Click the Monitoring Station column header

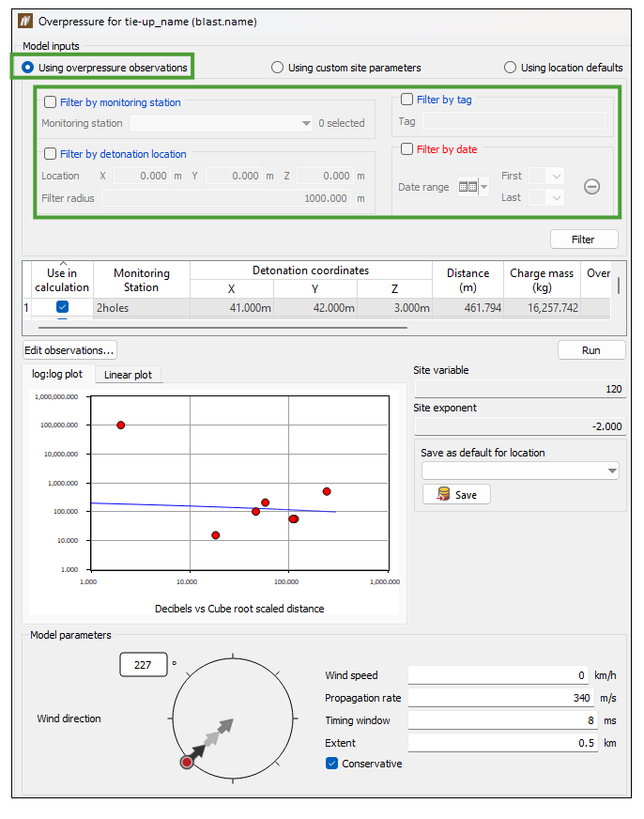pyautogui.click(x=142, y=280)
